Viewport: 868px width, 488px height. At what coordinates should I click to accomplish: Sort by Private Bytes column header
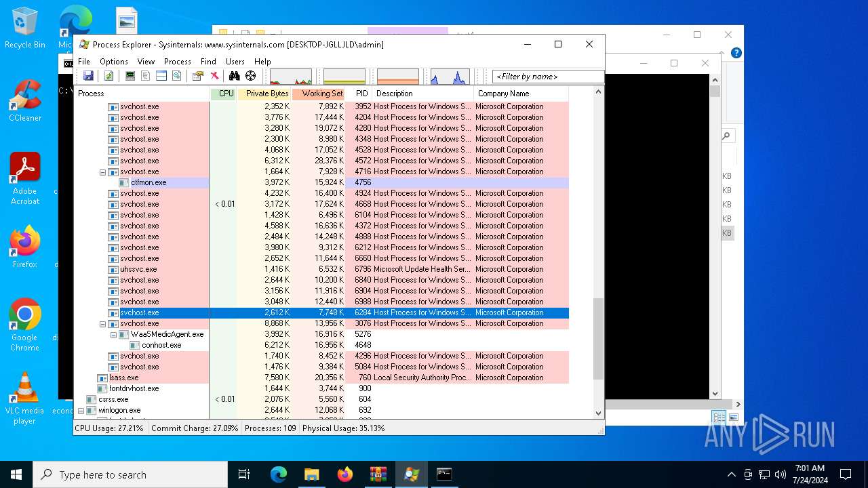pos(264,94)
